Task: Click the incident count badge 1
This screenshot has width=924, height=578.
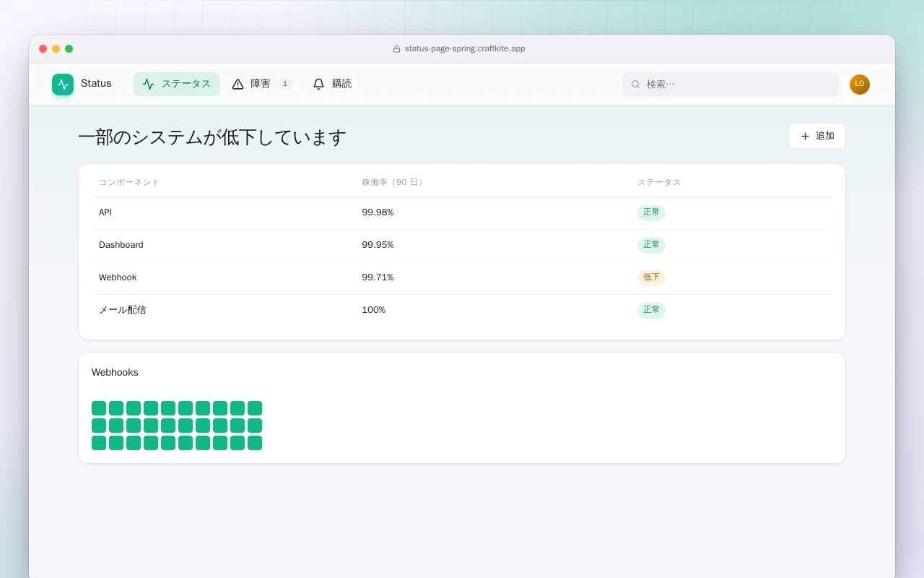Action: [x=285, y=84]
